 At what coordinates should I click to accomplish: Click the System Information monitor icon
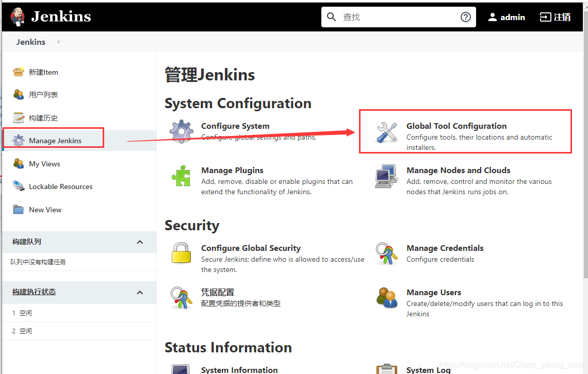[x=181, y=369]
